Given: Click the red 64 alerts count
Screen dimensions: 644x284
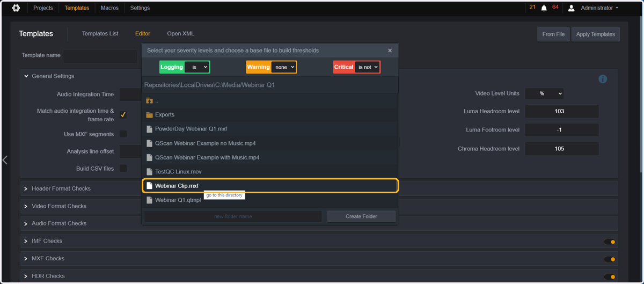Looking at the screenshot, I should 555,7.
